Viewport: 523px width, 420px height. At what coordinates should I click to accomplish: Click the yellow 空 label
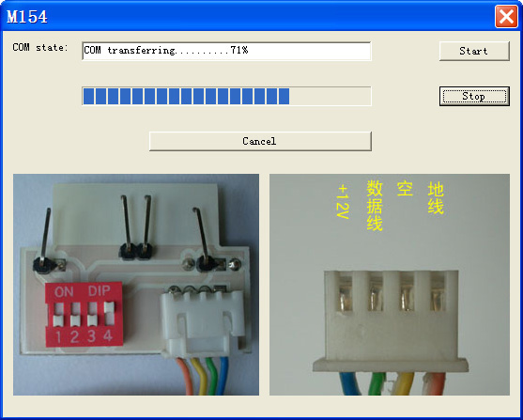(405, 189)
